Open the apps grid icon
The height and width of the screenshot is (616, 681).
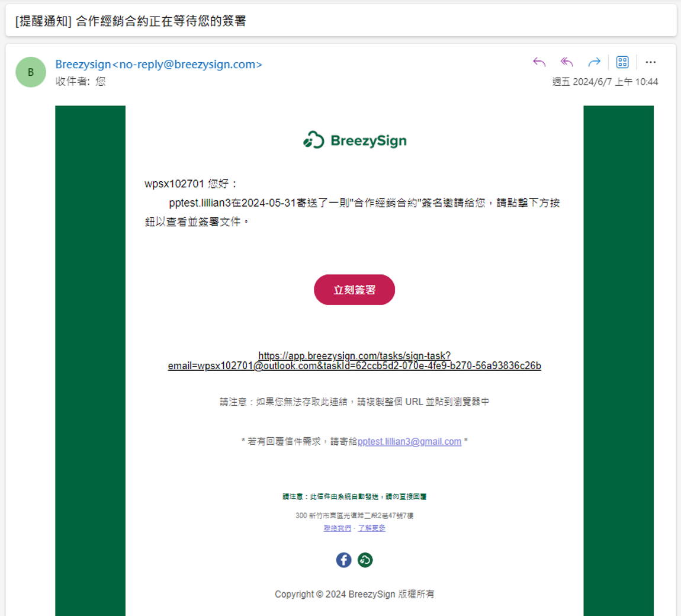tap(622, 62)
